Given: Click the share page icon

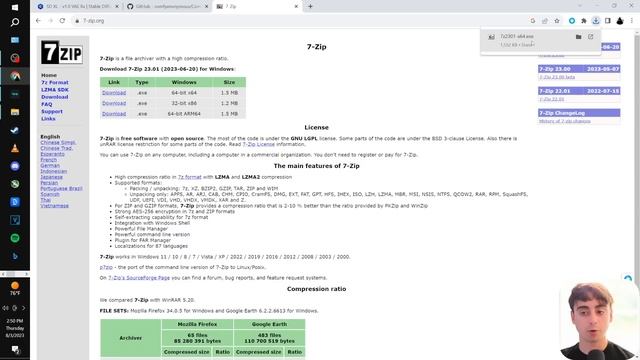Looking at the screenshot, I should 544,21.
